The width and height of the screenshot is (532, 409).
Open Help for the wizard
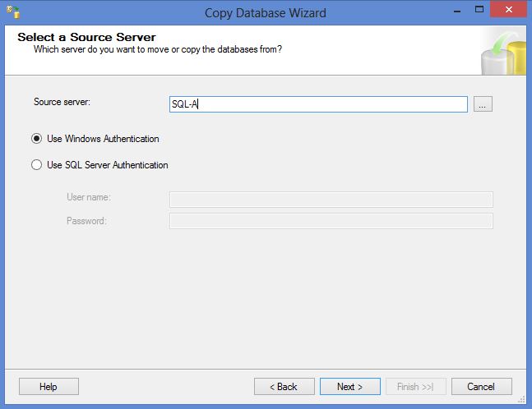(49, 387)
